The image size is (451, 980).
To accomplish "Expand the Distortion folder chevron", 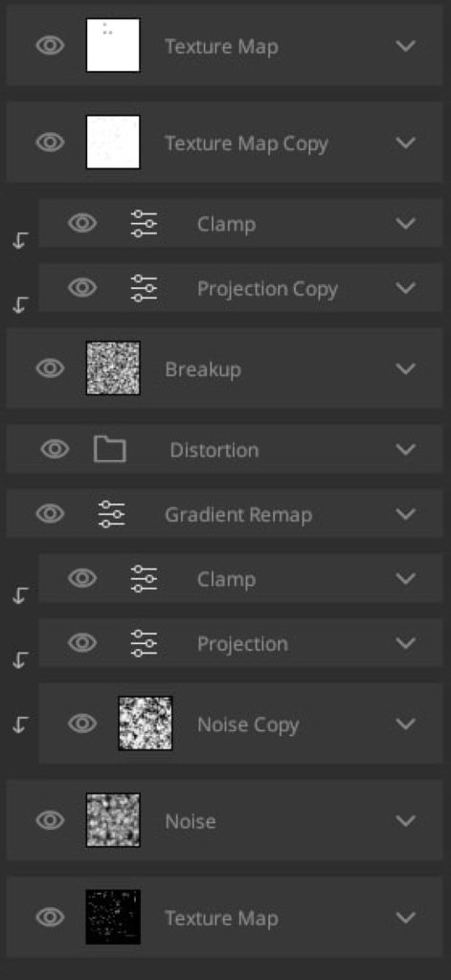I will [406, 450].
